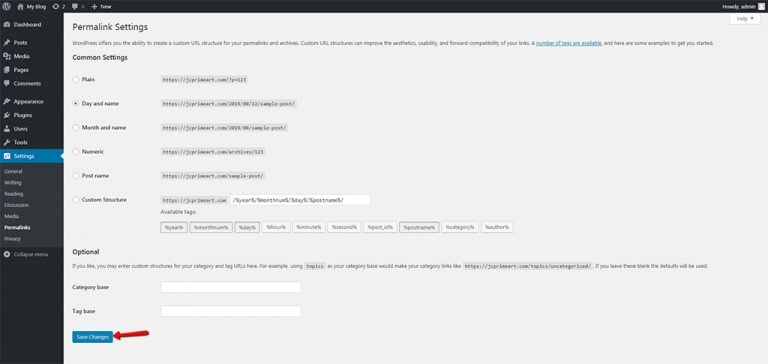
Task: Open Media library icon in sidebar
Action: (x=7, y=56)
